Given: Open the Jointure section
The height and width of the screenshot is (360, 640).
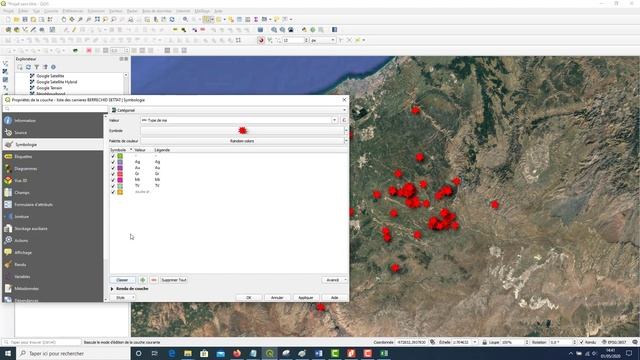Looking at the screenshot, I should (x=53, y=216).
